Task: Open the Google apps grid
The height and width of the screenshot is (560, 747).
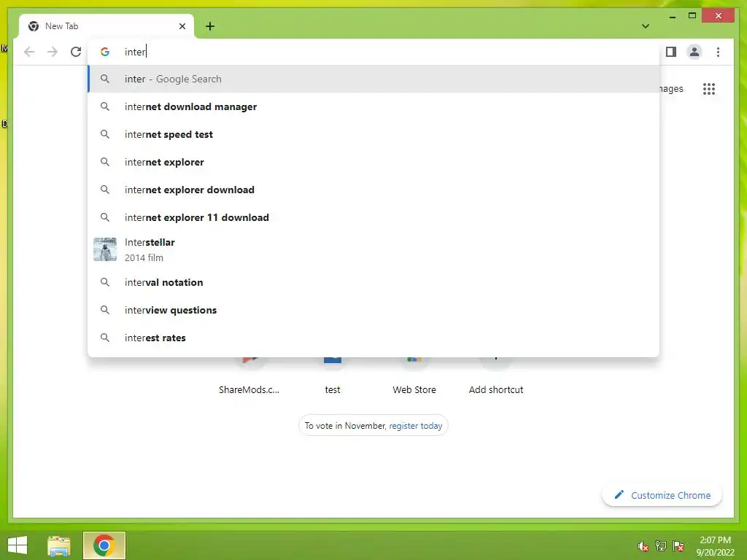Action: click(709, 88)
